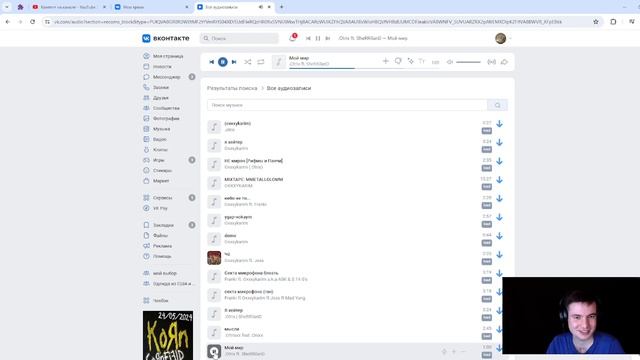Click the current track cover in the player
The image size is (640, 360).
point(279,62)
